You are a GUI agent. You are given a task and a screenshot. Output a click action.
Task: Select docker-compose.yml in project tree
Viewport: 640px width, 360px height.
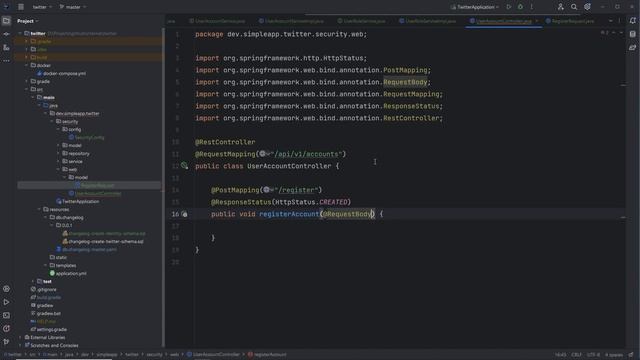point(61,73)
